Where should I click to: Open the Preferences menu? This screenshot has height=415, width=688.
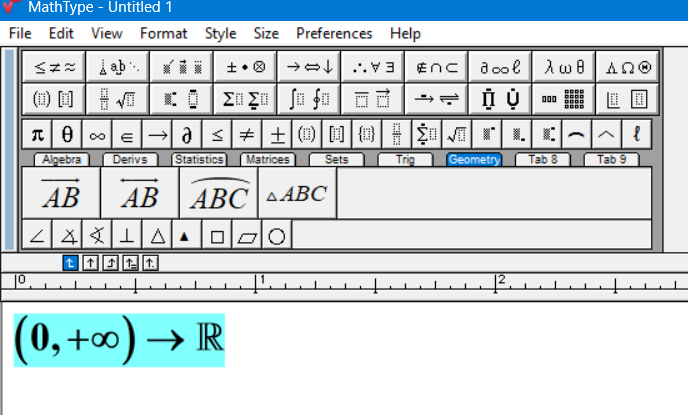coord(334,34)
